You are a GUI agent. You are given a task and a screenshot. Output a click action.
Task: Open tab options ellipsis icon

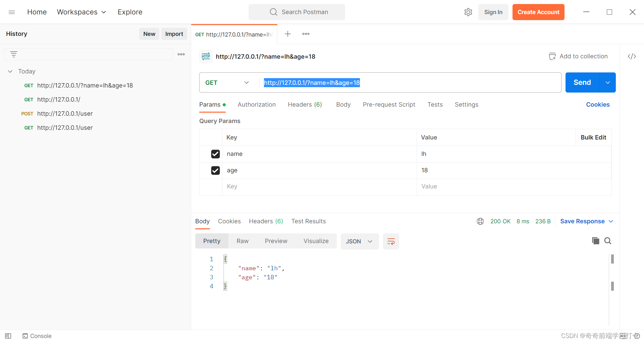tap(306, 34)
